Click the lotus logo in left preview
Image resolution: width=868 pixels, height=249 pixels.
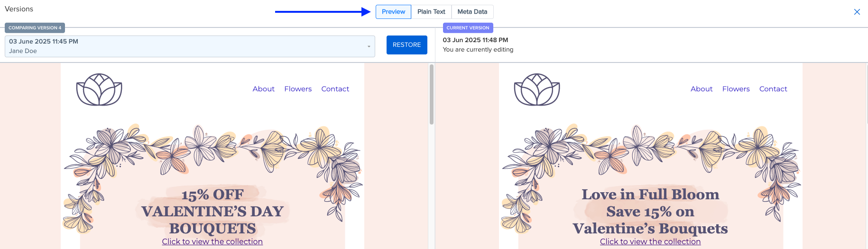click(x=99, y=89)
